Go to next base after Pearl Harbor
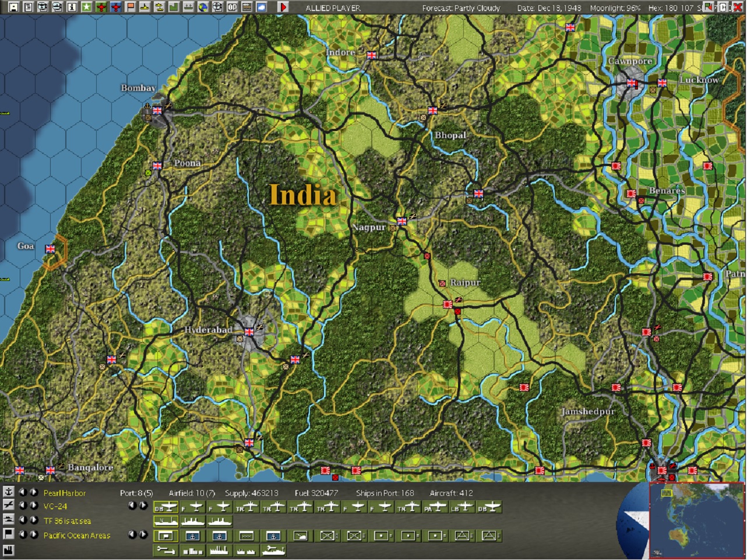Image resolution: width=747 pixels, height=560 pixels. click(x=34, y=492)
